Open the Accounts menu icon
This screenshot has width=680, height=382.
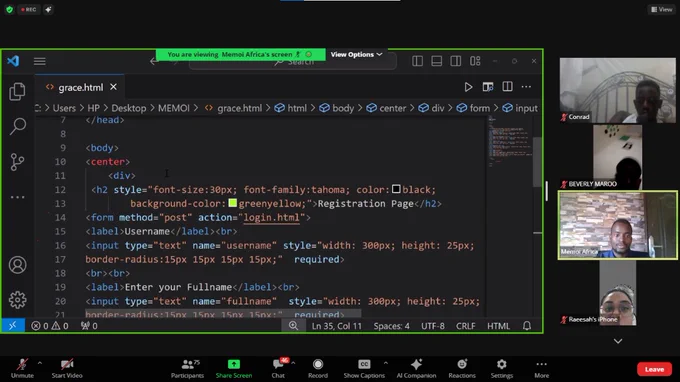pyautogui.click(x=17, y=265)
